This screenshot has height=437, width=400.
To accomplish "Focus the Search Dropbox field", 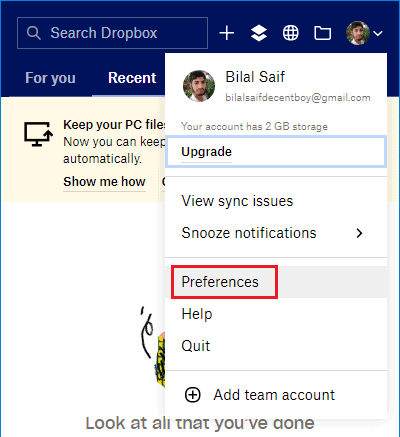I will (x=112, y=33).
